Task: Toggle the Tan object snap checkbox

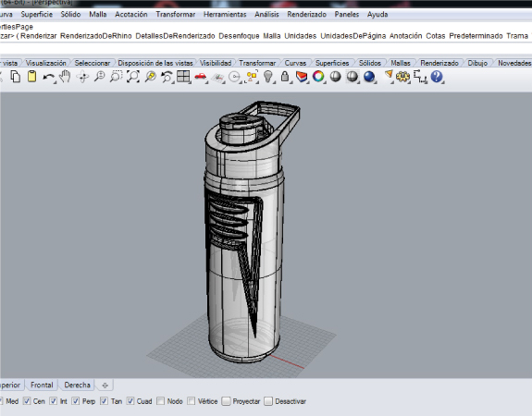Action: tap(105, 401)
